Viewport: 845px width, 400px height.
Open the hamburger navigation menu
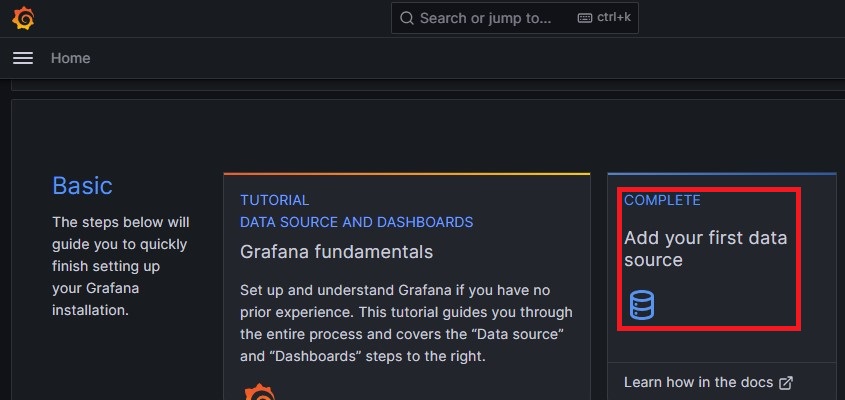(23, 58)
